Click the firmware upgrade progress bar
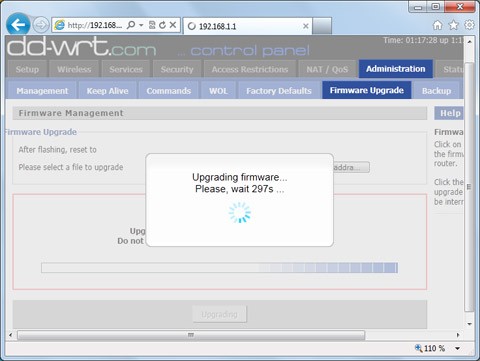 pos(219,268)
